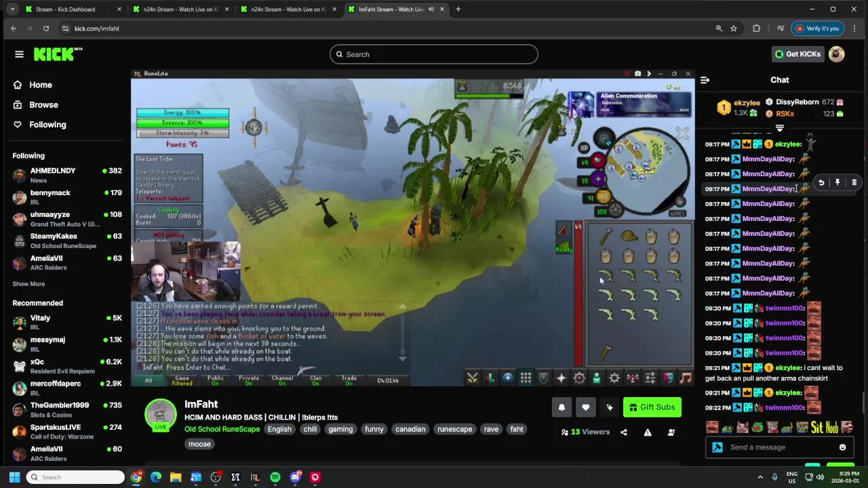Open Discord from the taskbar

coord(295,477)
